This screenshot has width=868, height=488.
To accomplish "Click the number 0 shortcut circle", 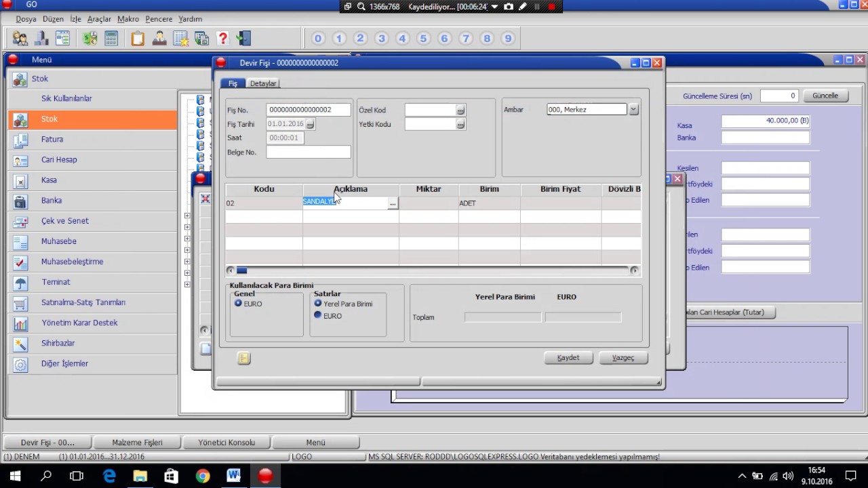I will point(318,39).
